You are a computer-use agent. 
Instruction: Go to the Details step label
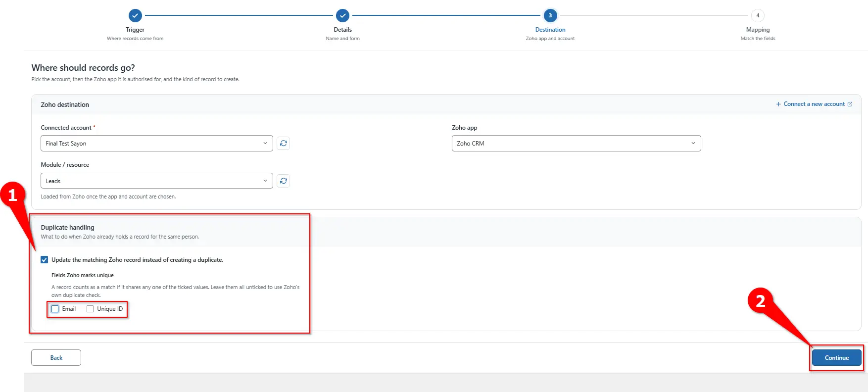pos(342,30)
